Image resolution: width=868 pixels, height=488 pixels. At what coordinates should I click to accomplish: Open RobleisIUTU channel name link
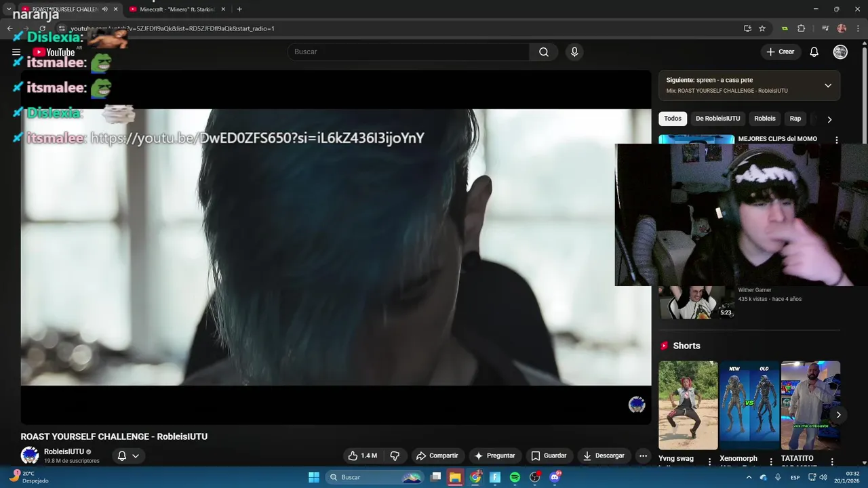tap(64, 451)
